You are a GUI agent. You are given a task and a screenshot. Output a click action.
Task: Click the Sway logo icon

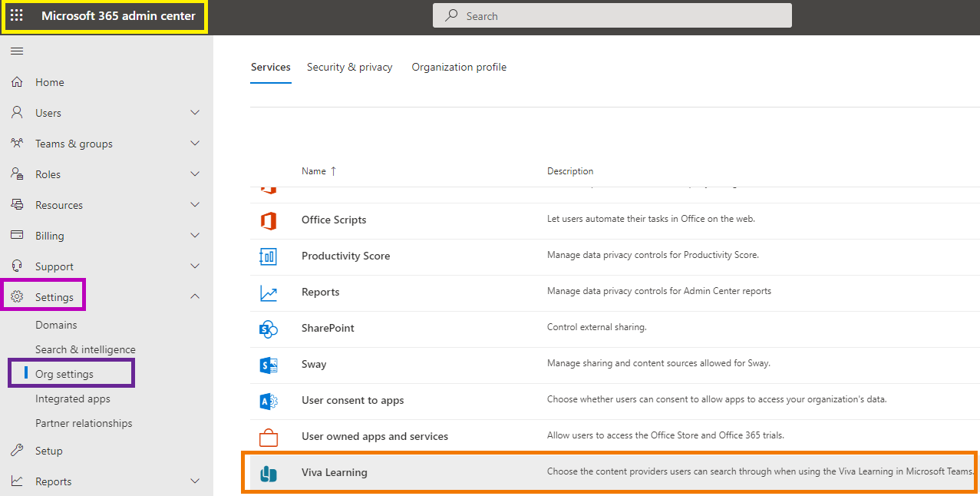coord(269,365)
